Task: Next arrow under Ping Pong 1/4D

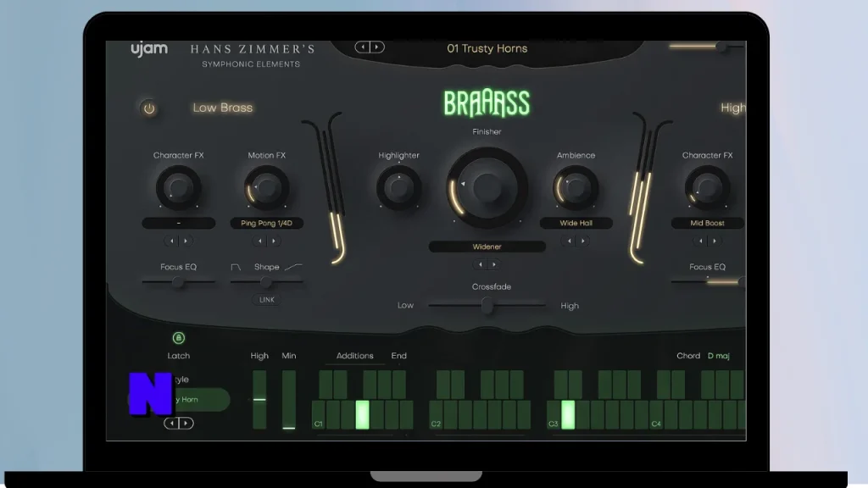Action: point(274,241)
